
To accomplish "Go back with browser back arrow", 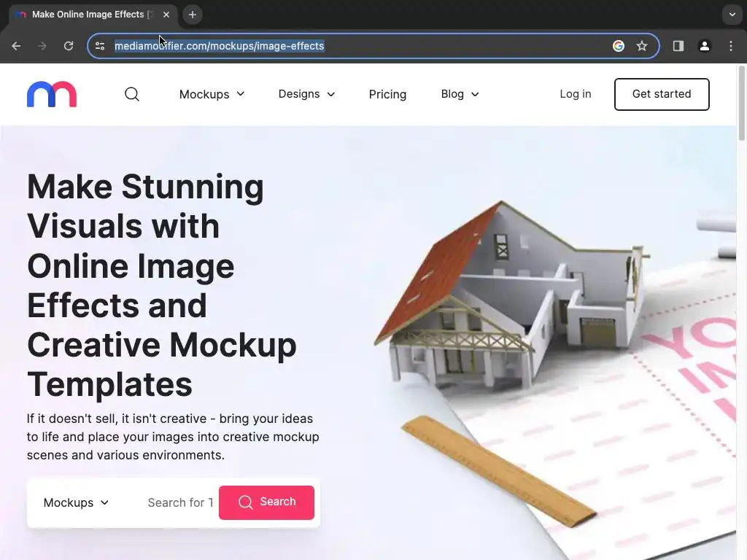I will pyautogui.click(x=16, y=46).
